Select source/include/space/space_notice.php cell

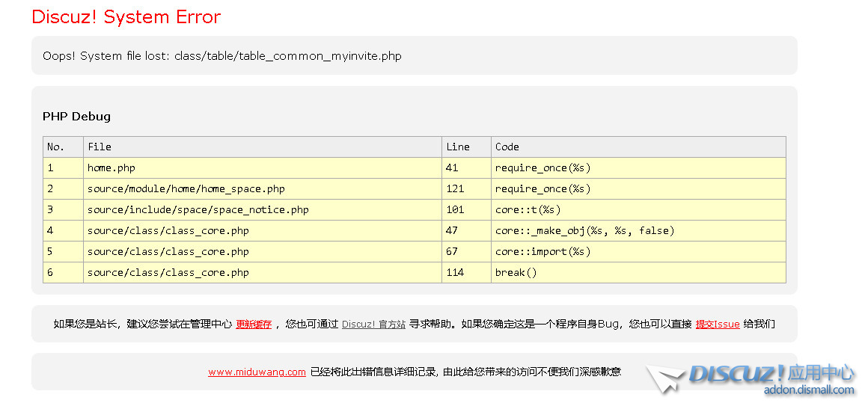(263, 210)
